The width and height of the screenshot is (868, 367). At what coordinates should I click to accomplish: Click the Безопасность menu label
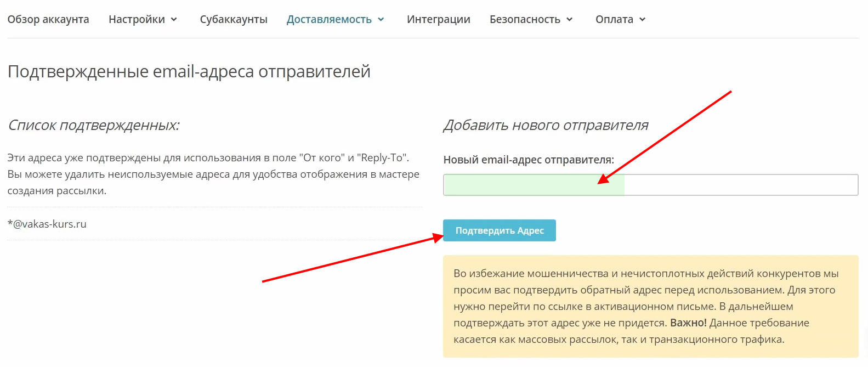525,19
